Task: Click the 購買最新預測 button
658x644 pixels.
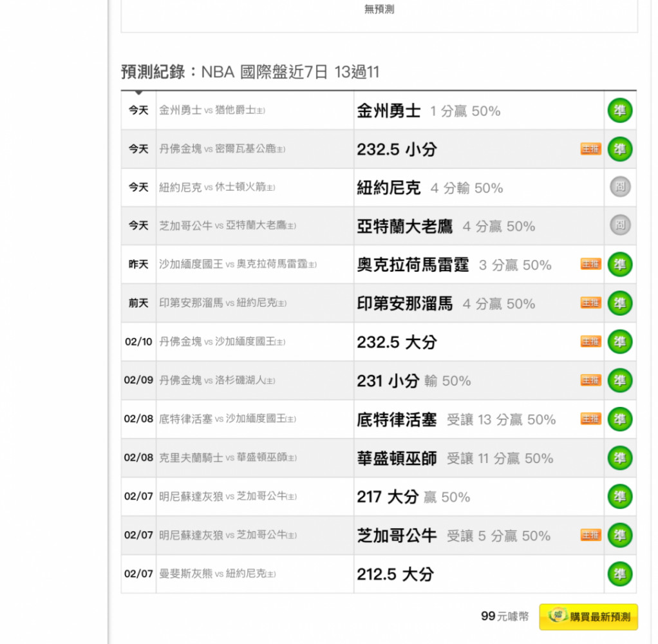Action: 588,617
